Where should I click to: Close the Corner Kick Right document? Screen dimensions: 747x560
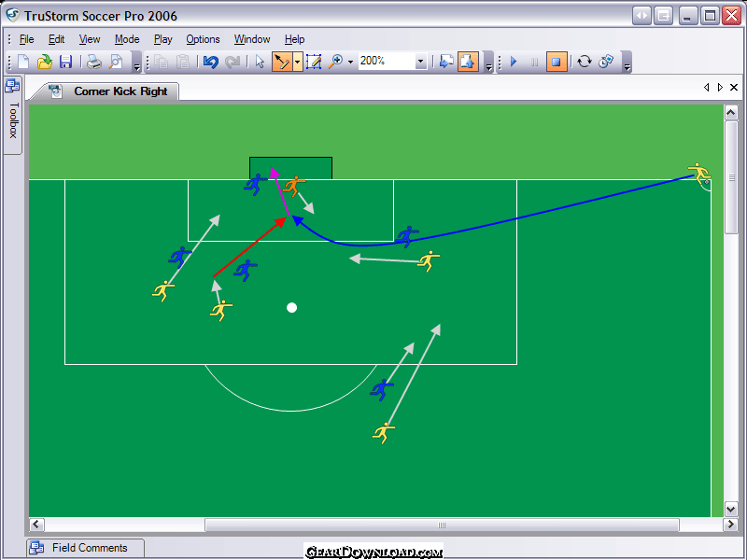(x=734, y=87)
